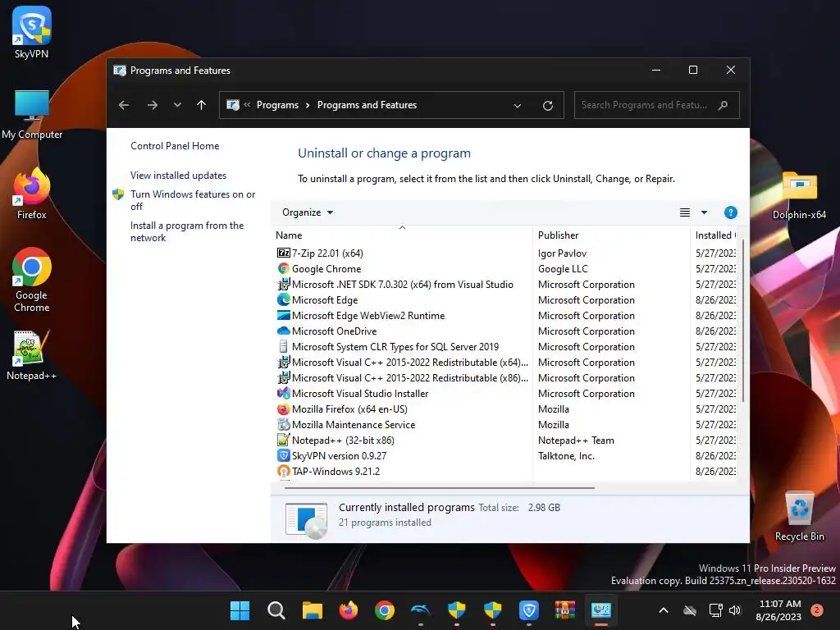Click the vertical scrollbar of program list

pos(743,322)
